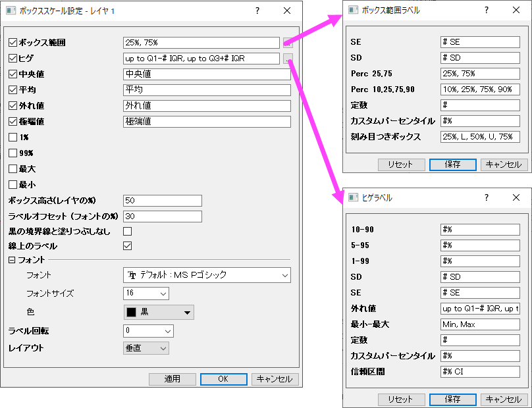Screen dimensions: 532x408
Task: Click the SD field in ボックス範囲ラベル
Action: [x=480, y=58]
